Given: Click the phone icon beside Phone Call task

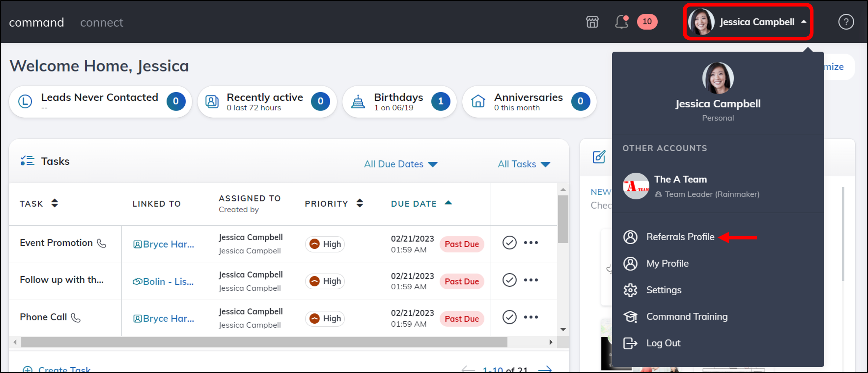Looking at the screenshot, I should pos(76,318).
